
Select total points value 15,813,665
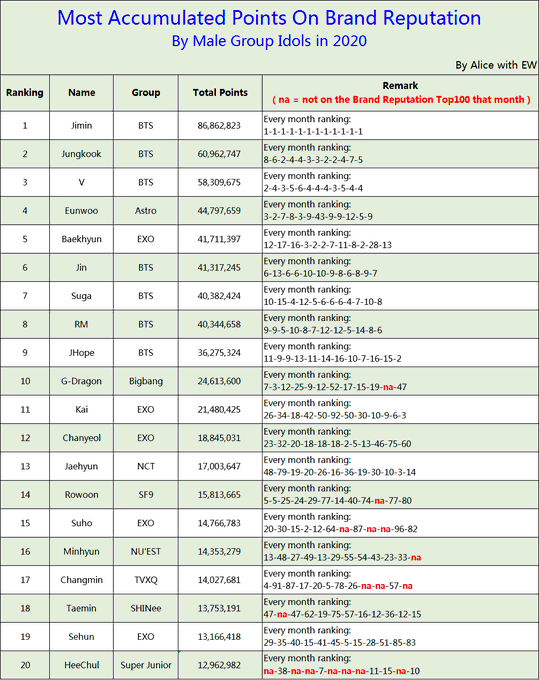[x=219, y=495]
